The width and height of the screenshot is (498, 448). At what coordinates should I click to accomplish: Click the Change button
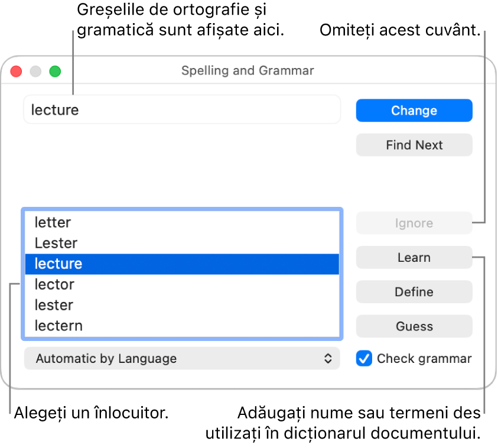coord(414,111)
